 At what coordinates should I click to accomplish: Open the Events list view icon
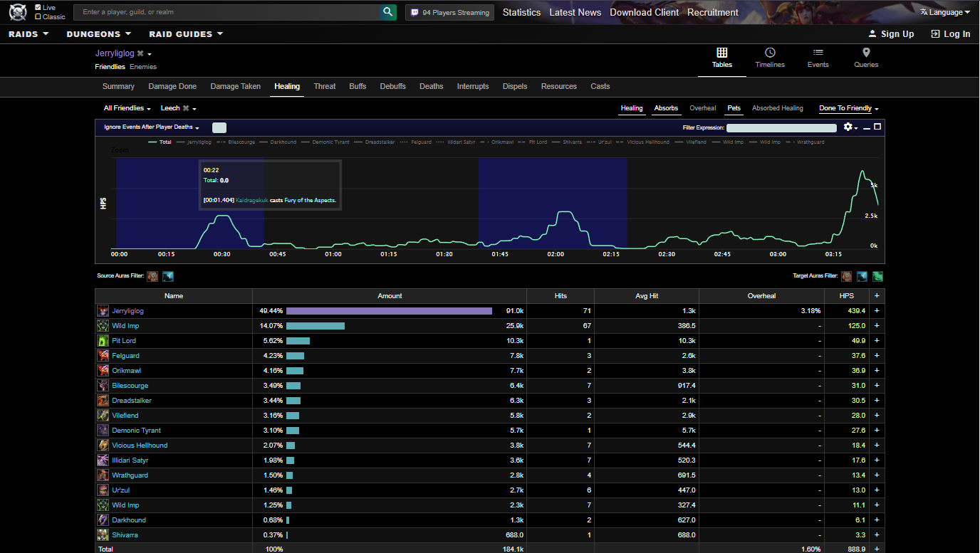pyautogui.click(x=818, y=53)
